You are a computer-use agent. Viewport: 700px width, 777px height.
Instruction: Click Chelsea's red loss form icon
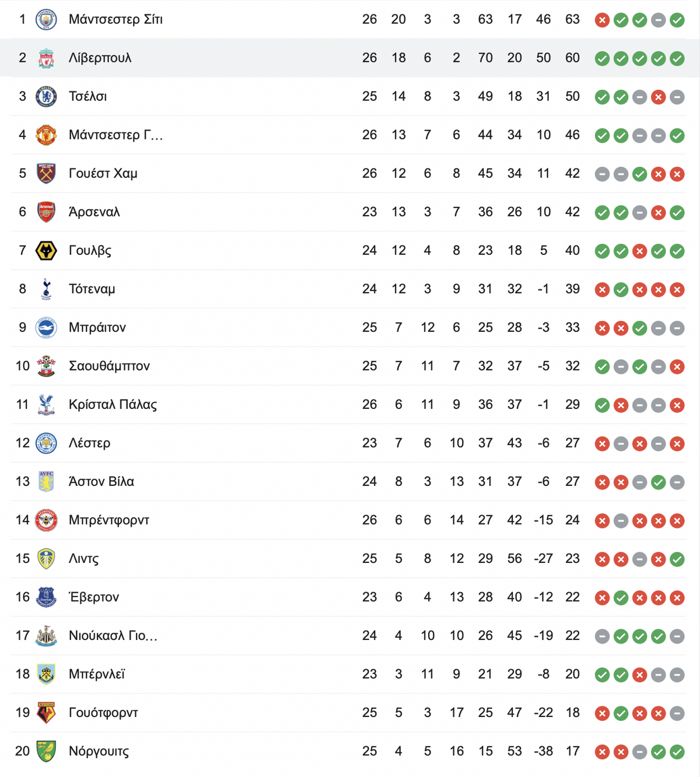point(658,97)
